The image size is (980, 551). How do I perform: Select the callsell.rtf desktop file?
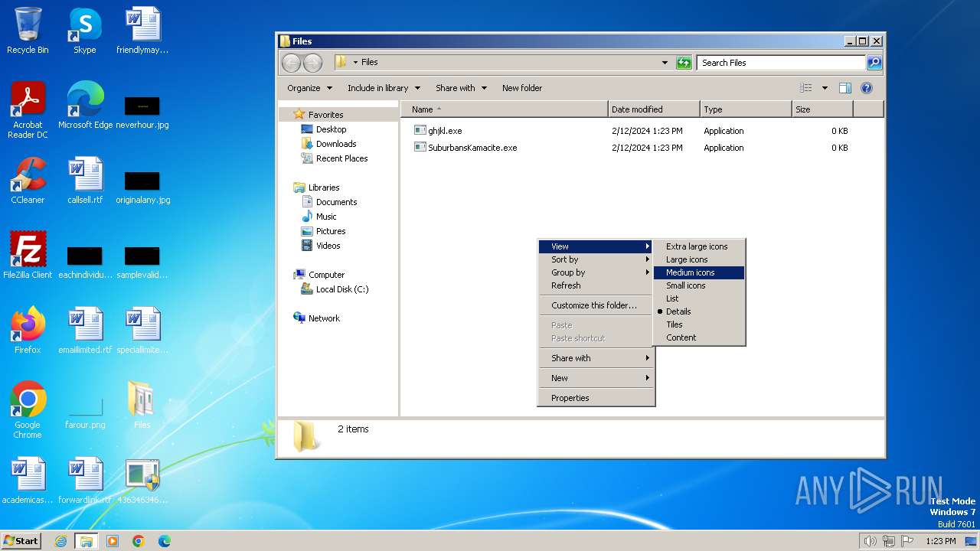85,181
